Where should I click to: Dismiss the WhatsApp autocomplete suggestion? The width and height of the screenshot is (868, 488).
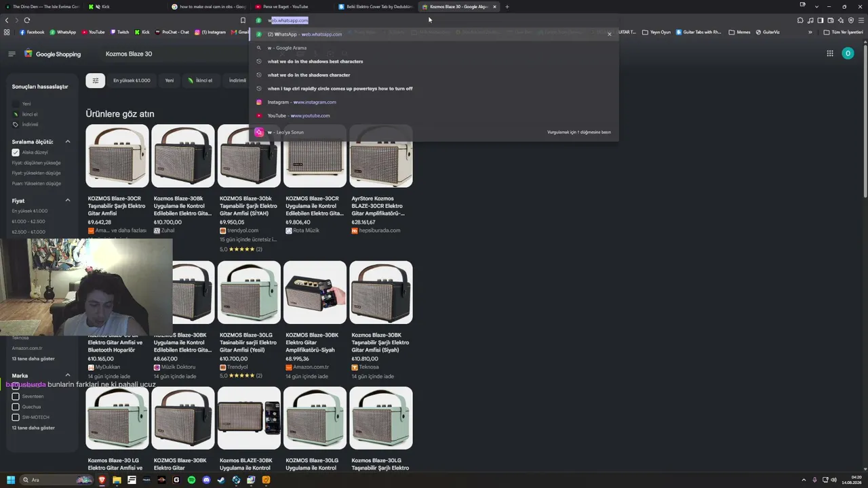(609, 34)
